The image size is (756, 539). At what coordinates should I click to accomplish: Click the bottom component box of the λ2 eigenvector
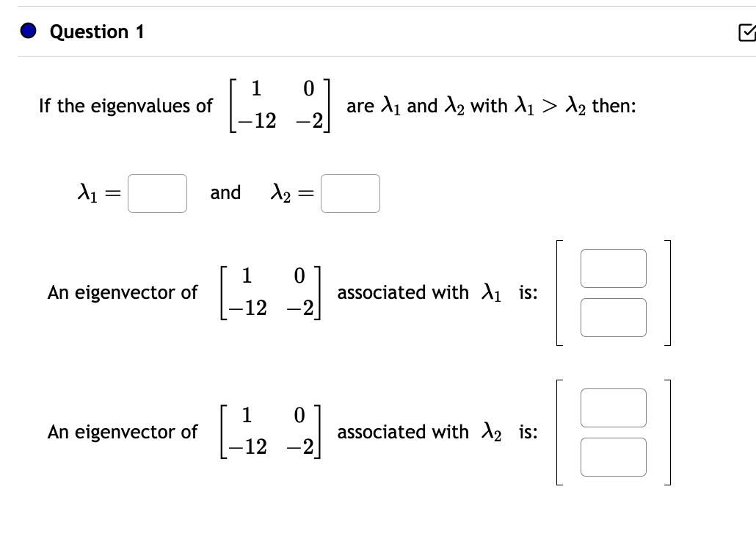(613, 457)
